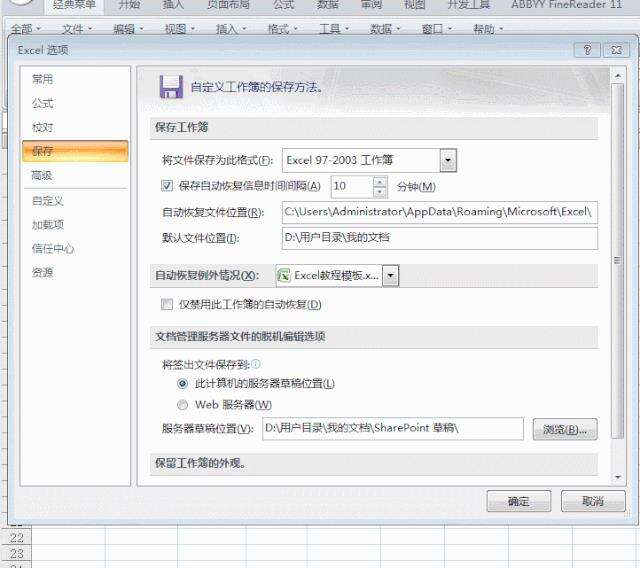
Task: Select row header 23 in worksheet
Action: pos(16,554)
